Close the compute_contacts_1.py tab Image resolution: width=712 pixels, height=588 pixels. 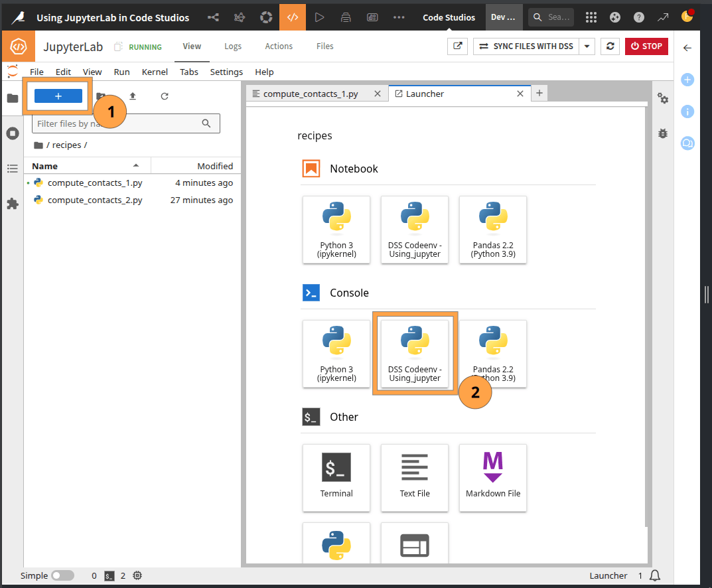pyautogui.click(x=377, y=94)
